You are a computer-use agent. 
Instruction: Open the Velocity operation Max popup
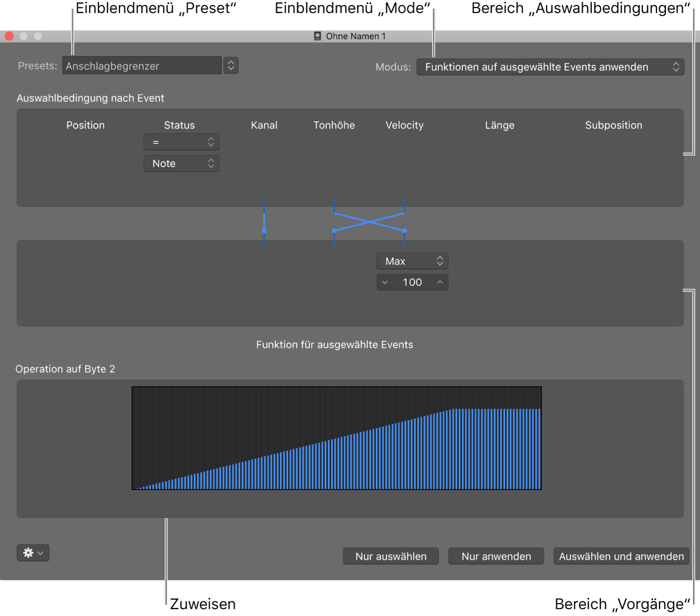412,261
